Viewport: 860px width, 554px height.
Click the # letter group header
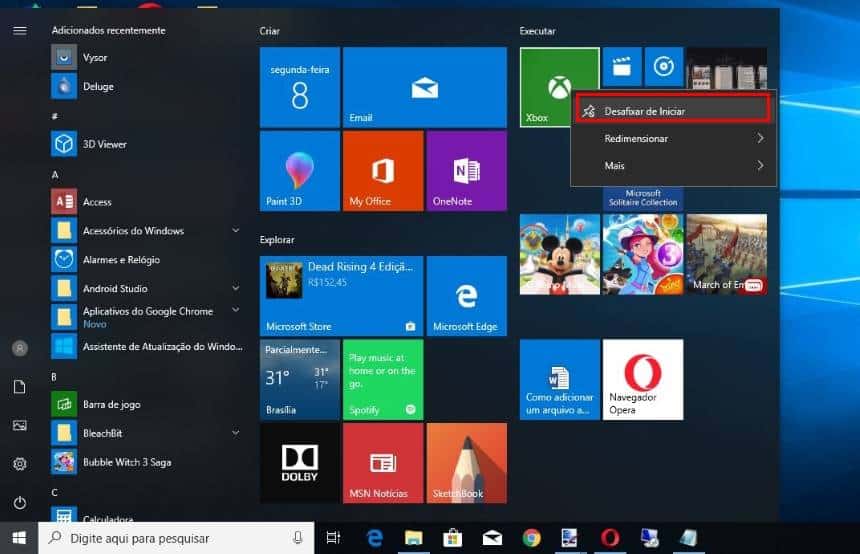click(x=54, y=116)
